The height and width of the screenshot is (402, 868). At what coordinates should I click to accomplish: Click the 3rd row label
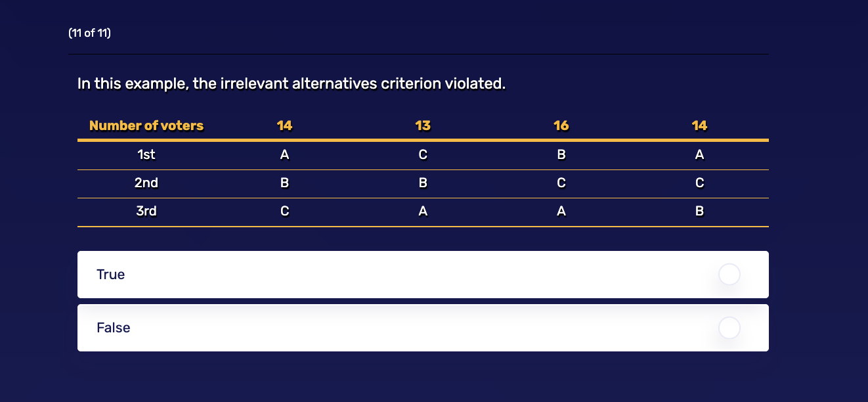146,211
